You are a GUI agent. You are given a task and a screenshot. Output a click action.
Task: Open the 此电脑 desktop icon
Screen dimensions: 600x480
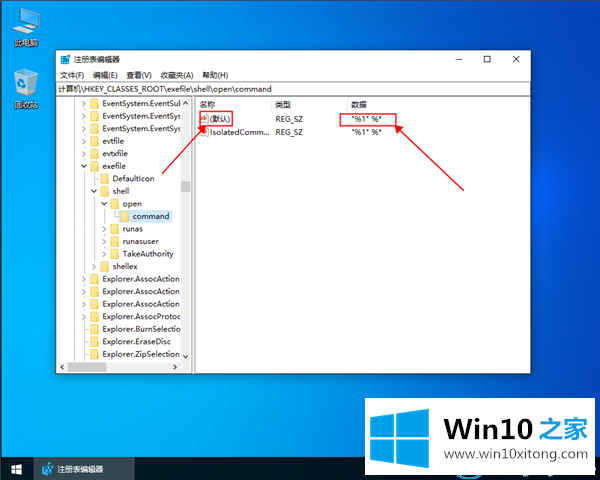[26, 27]
